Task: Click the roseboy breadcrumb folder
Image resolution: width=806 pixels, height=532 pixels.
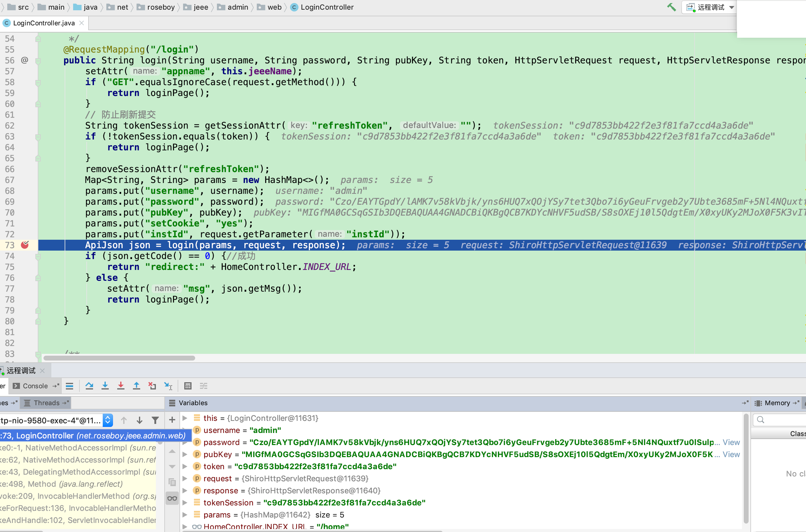Action: (x=156, y=7)
